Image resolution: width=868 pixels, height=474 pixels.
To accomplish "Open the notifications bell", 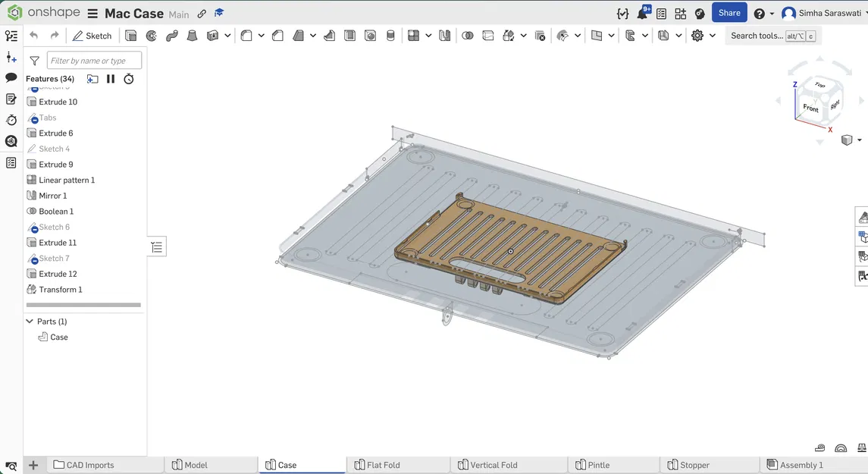I will click(642, 14).
